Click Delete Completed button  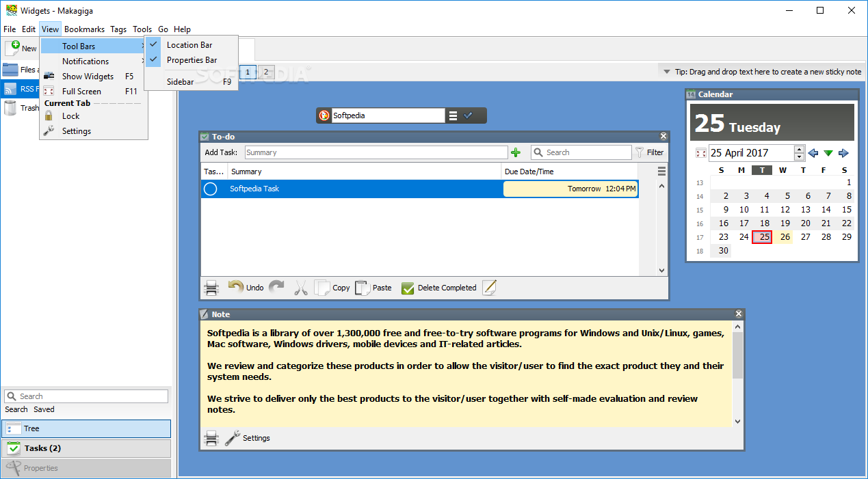pos(438,288)
